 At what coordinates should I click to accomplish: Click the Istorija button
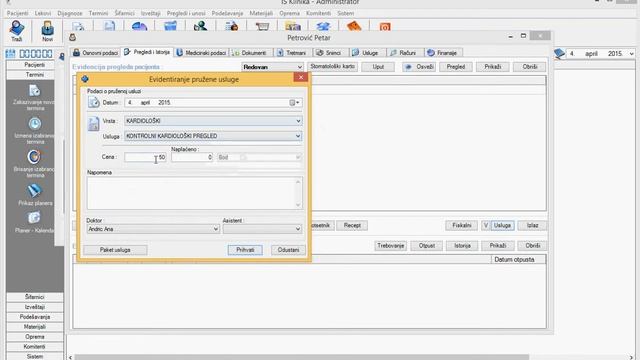click(x=462, y=246)
